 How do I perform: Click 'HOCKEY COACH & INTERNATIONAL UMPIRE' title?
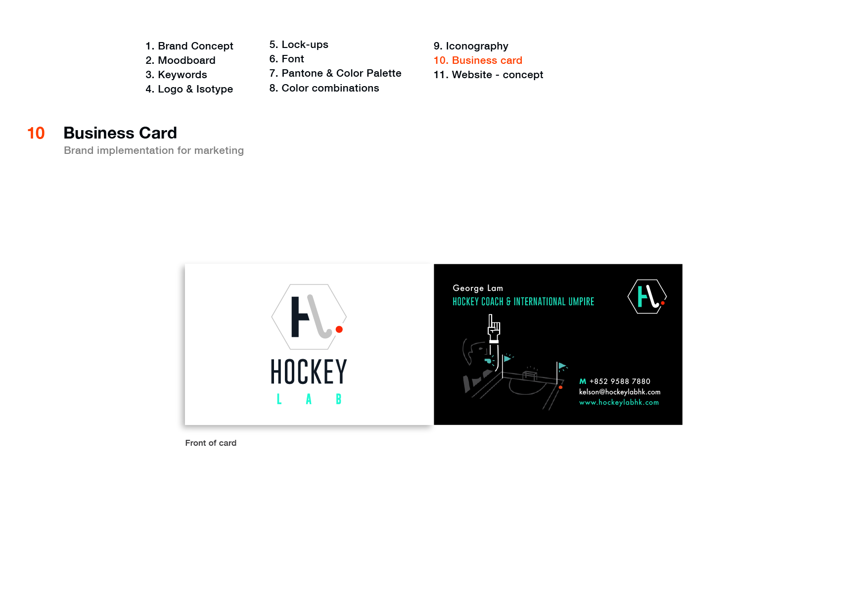coord(523,302)
